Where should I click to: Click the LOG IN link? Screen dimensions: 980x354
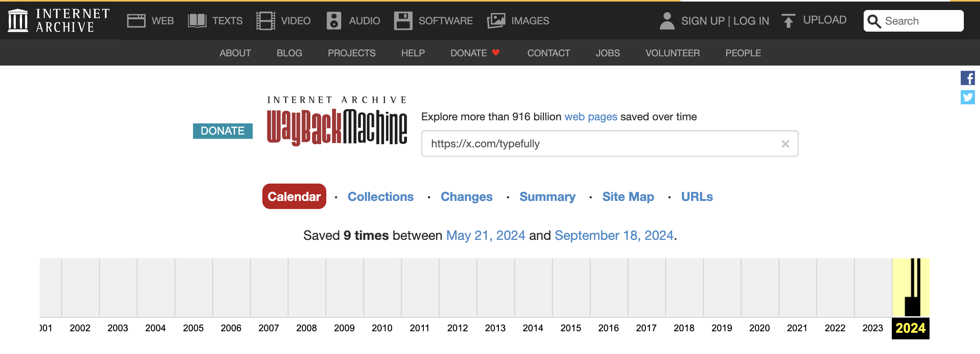click(x=751, y=21)
